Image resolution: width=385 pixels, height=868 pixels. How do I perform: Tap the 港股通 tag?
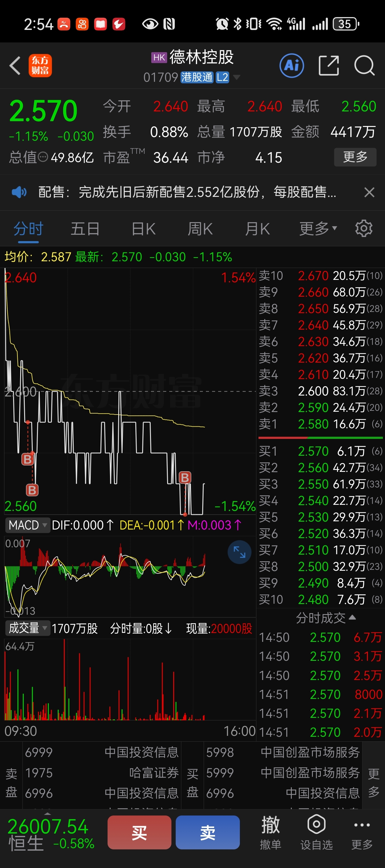pos(197,77)
